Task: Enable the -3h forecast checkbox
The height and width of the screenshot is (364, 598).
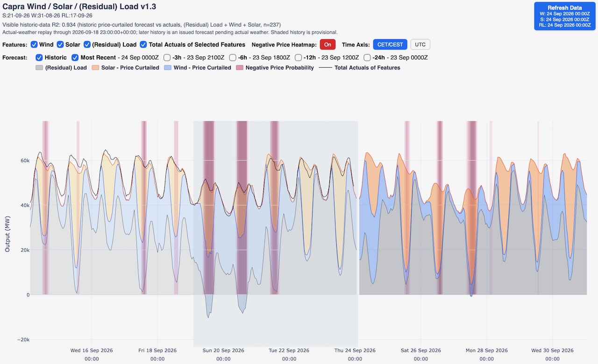Action: [x=167, y=58]
